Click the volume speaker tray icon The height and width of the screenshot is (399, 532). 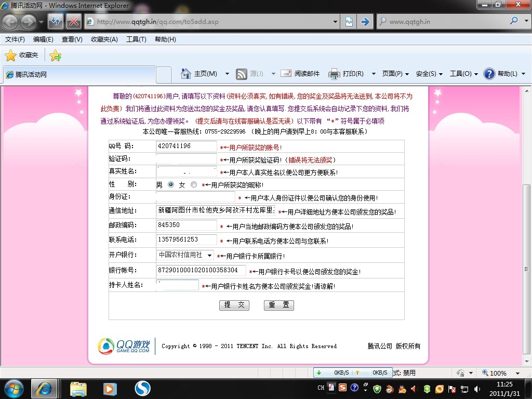tap(477, 389)
